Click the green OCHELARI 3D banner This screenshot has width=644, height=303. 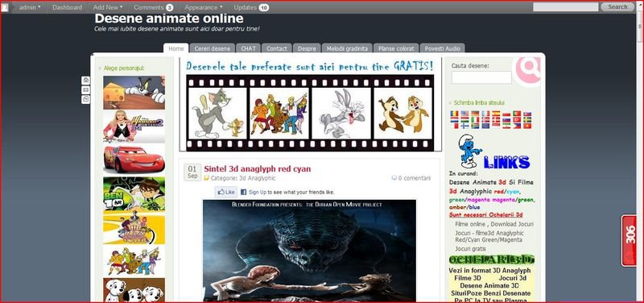(x=492, y=259)
